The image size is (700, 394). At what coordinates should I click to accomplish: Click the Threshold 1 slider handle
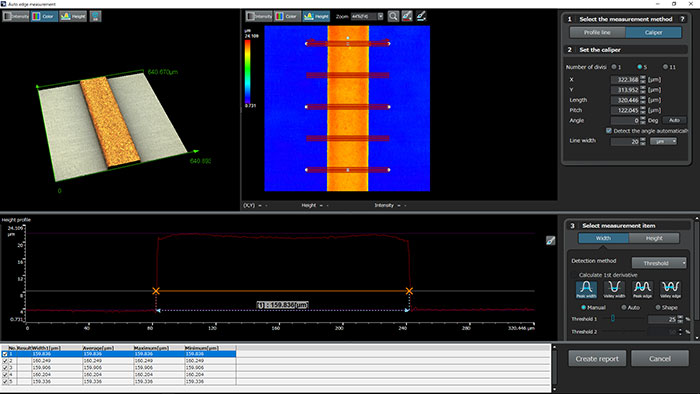click(x=613, y=319)
